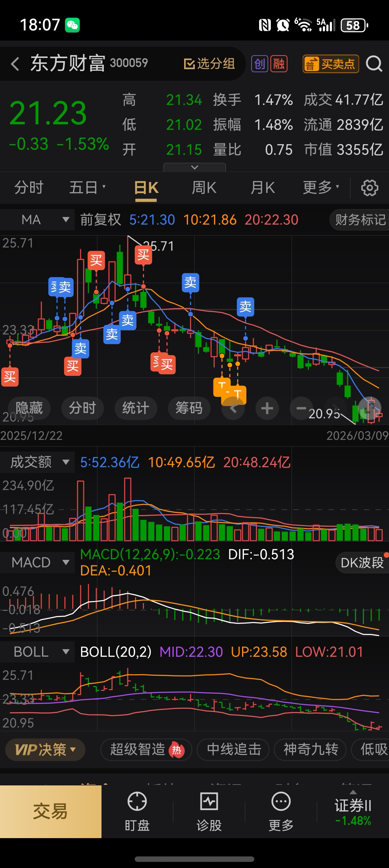Open the 买卖点 buy-sell points feature
389x868 pixels.
[x=331, y=64]
